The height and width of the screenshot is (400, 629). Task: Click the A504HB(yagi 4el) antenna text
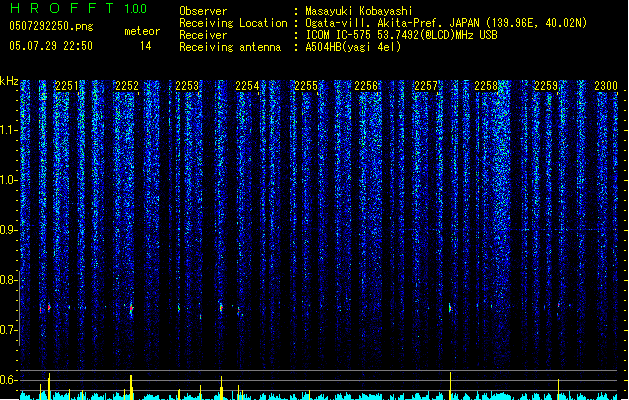[353, 47]
